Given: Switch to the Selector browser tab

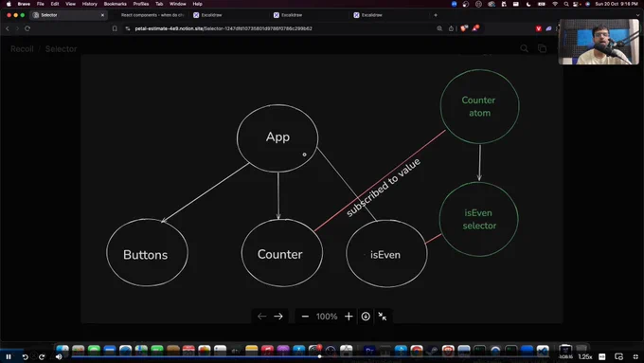Looking at the screenshot, I should [68, 15].
